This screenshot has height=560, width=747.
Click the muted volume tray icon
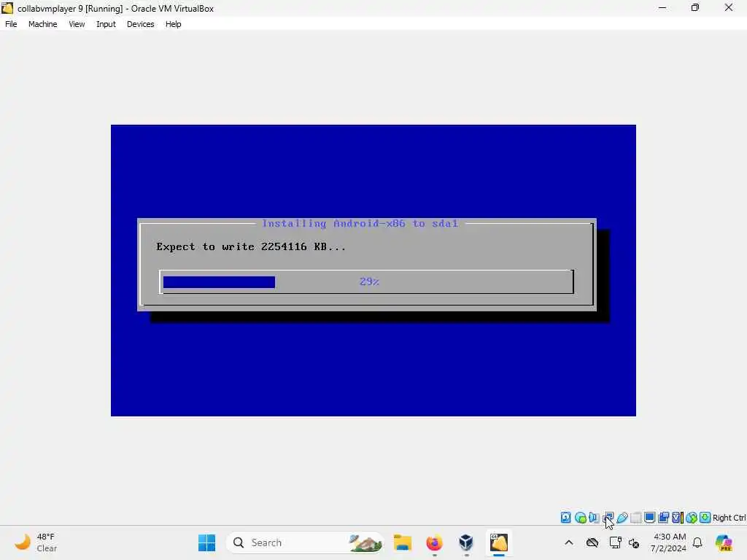click(634, 542)
